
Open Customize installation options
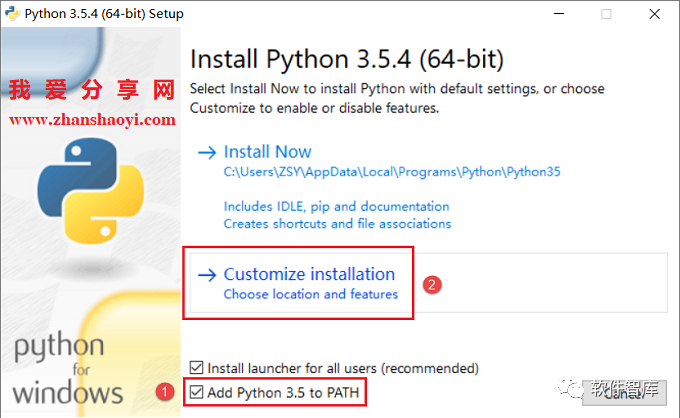tap(309, 274)
